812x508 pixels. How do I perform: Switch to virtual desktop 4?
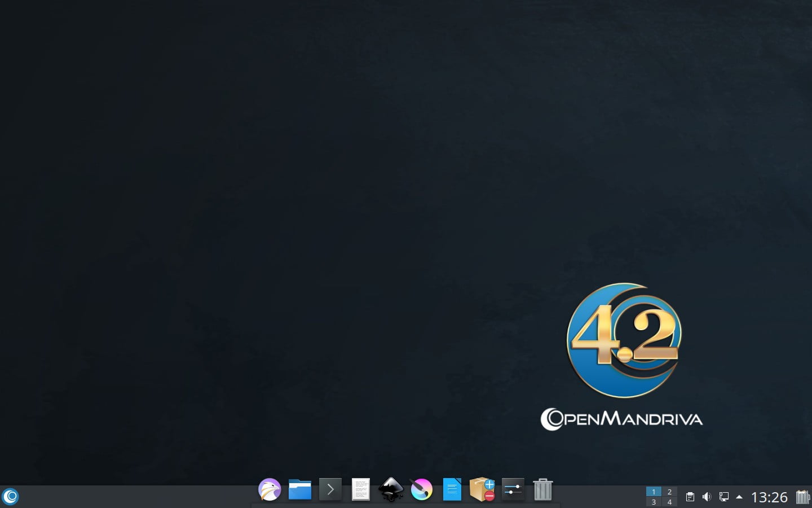pos(669,502)
